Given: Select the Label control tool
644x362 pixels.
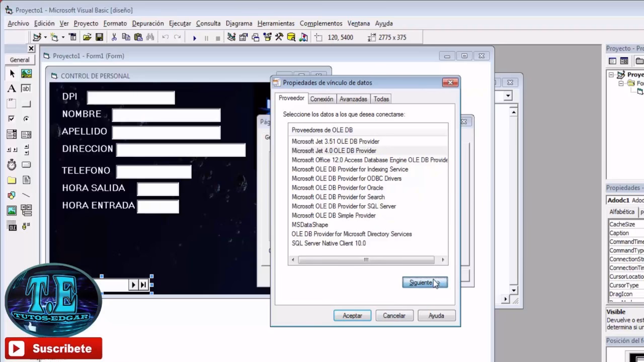Looking at the screenshot, I should (12, 89).
